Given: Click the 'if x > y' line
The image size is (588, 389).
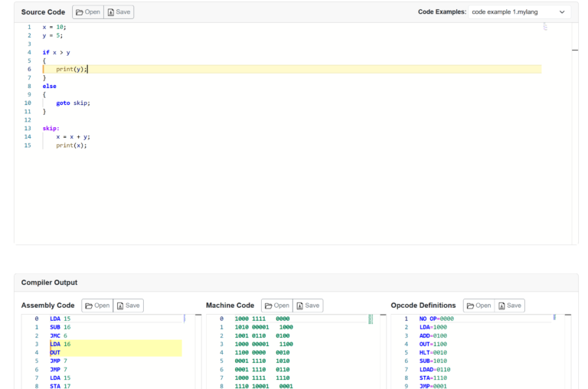Looking at the screenshot, I should 56,53.
